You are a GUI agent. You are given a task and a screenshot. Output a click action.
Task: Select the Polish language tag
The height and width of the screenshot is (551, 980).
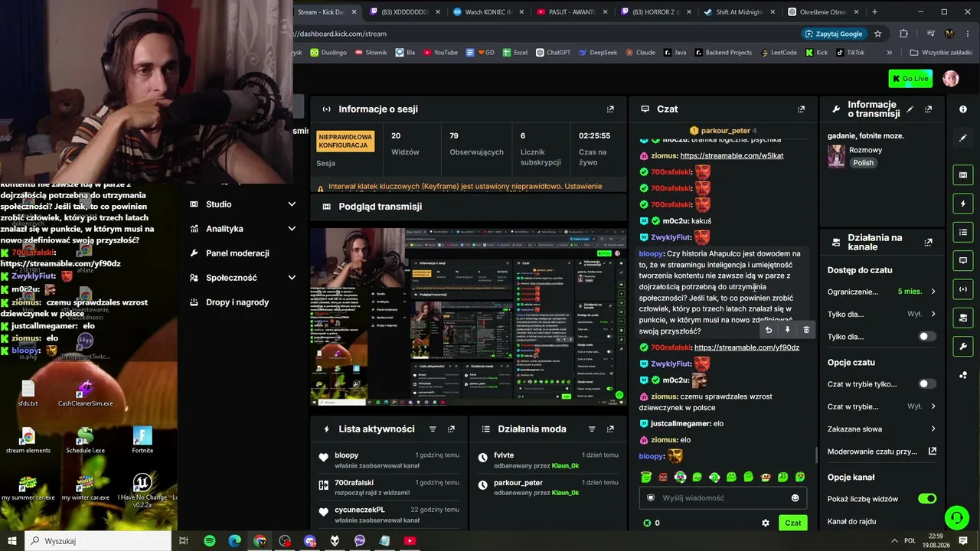click(864, 163)
